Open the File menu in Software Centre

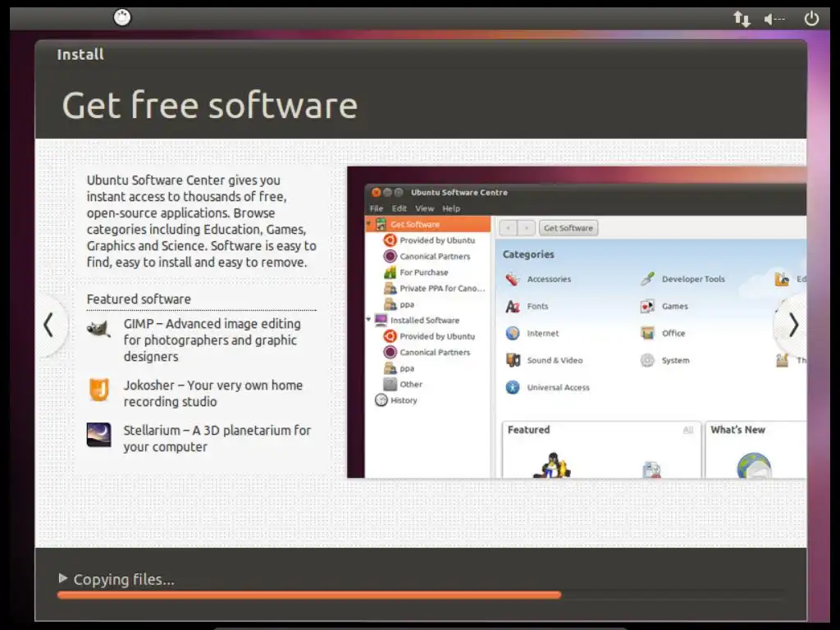coord(376,208)
